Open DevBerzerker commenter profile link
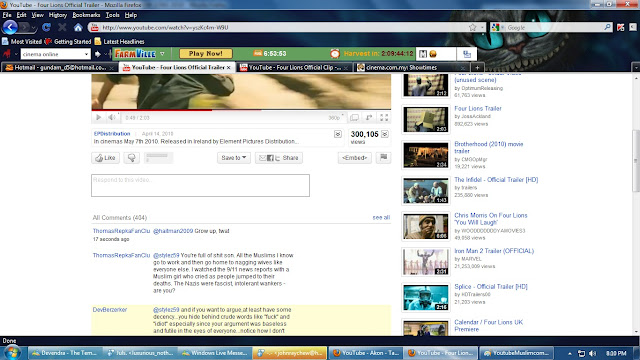Screen dimensions: 640x360 (x=110, y=310)
